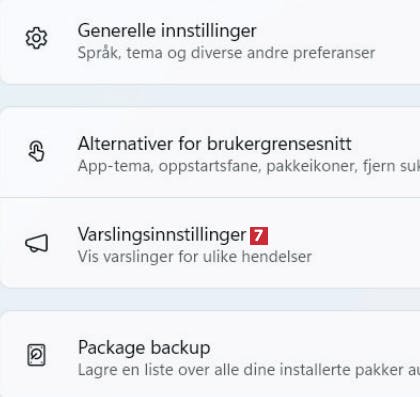Click the gear icon for Generelle innstillinger
The height and width of the screenshot is (397, 420).
[36, 38]
